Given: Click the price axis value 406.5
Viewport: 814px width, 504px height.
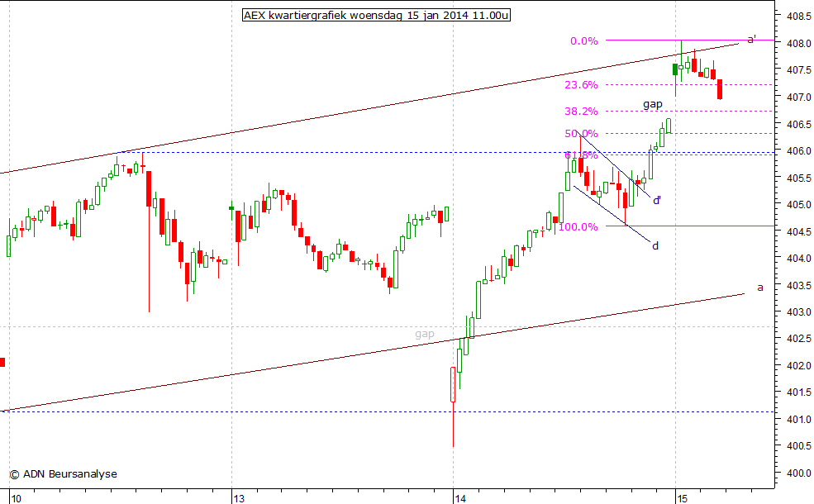Looking at the screenshot, I should 798,124.
